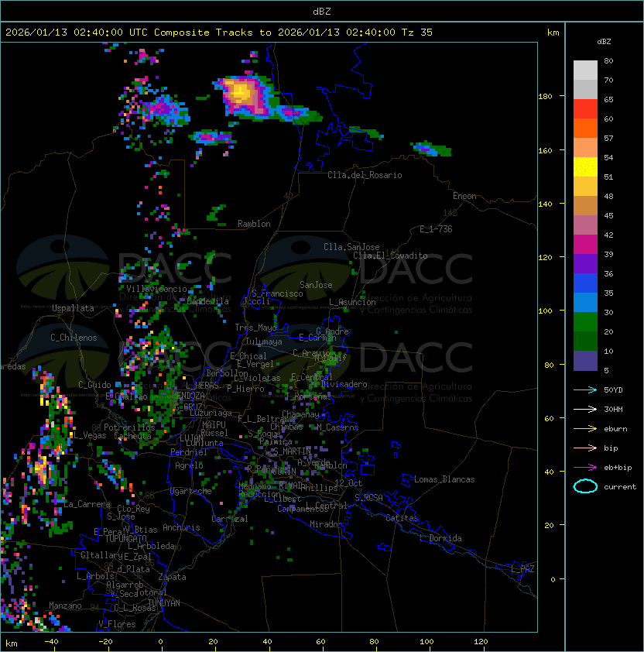
Task: Click the 'Potrerillos' map label
Action: point(129,427)
